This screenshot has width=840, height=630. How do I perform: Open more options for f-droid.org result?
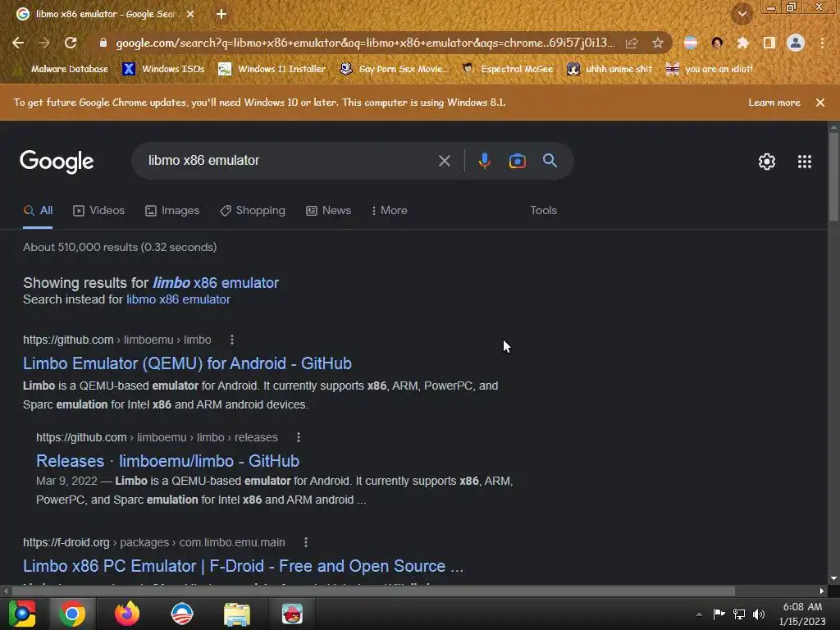[306, 542]
